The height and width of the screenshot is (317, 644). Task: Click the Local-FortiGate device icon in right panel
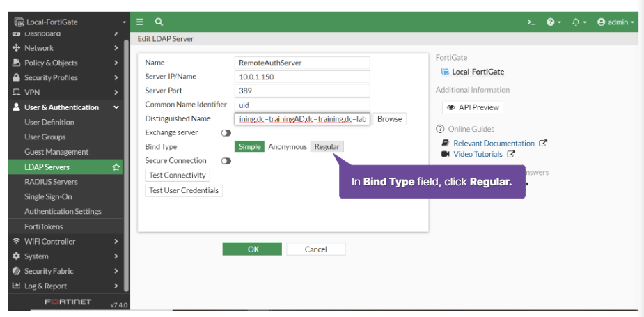tap(445, 72)
